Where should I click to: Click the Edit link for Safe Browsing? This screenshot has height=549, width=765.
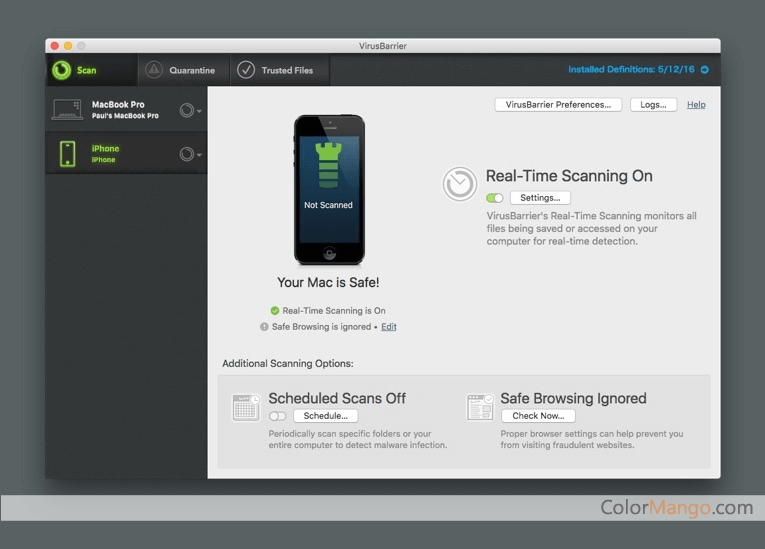pos(388,327)
